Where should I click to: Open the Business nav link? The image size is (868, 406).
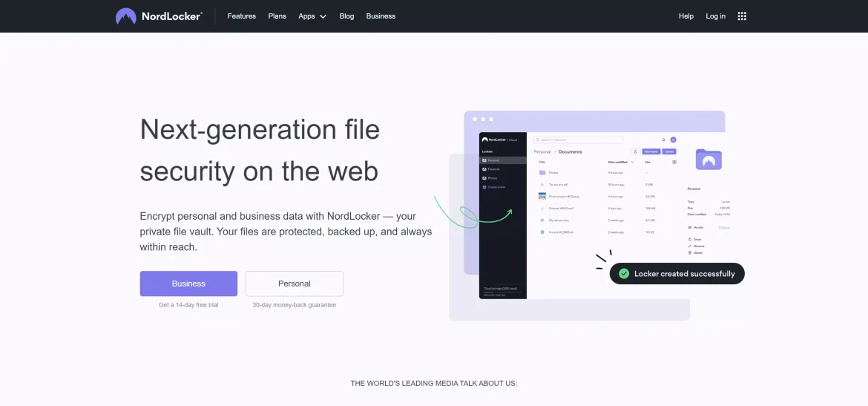coord(381,16)
